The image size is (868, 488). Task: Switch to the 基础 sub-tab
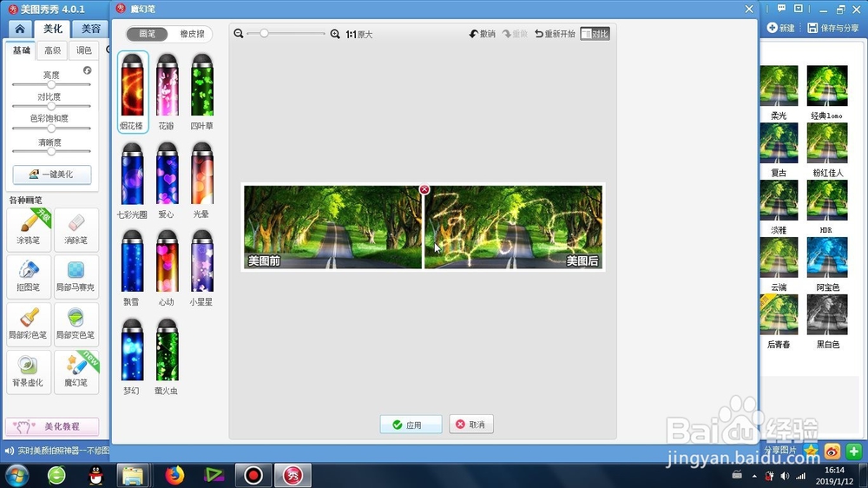pyautogui.click(x=22, y=50)
